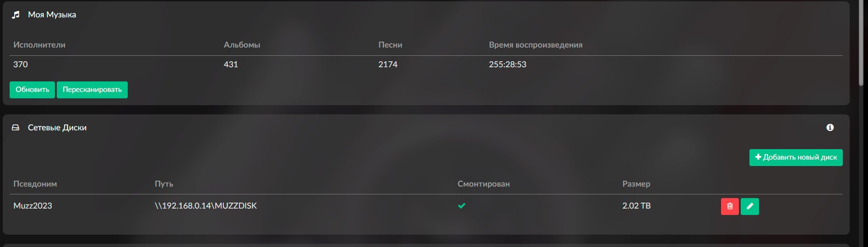The image size is (868, 247).
Task: Click the Время воспроизведения column header
Action: (x=536, y=45)
